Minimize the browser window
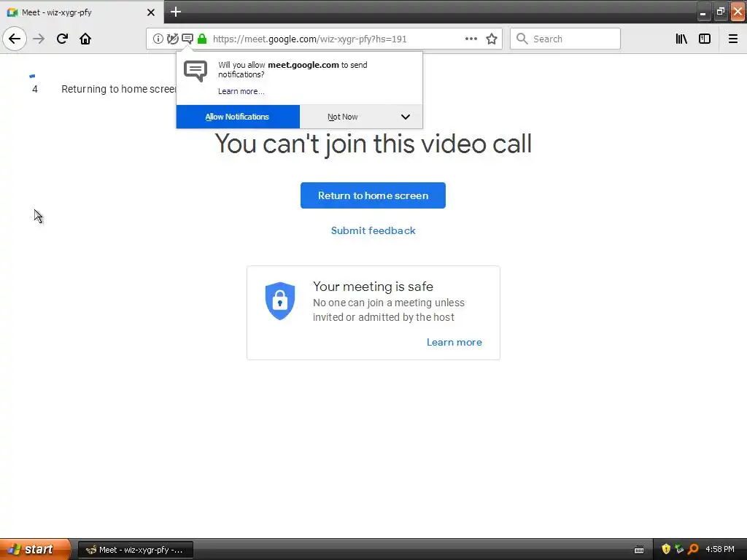 click(703, 12)
